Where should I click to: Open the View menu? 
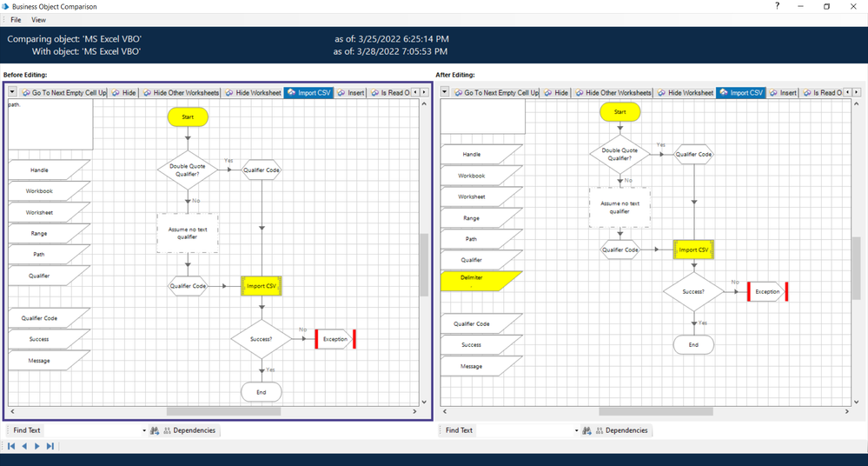tap(38, 20)
